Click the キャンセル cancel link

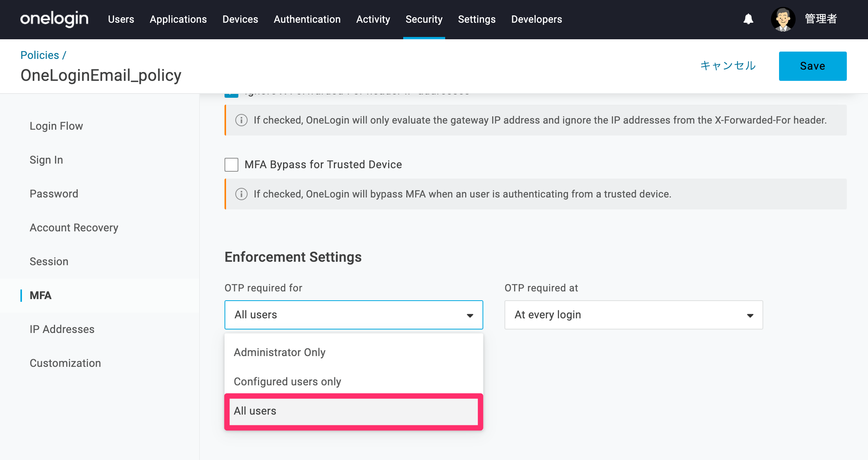click(x=728, y=66)
